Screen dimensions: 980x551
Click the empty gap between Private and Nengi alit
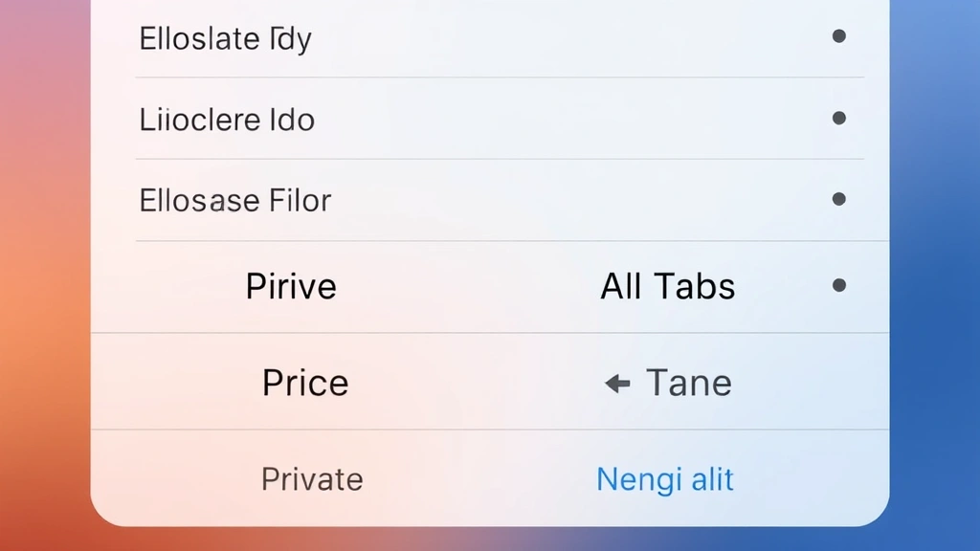pos(479,478)
